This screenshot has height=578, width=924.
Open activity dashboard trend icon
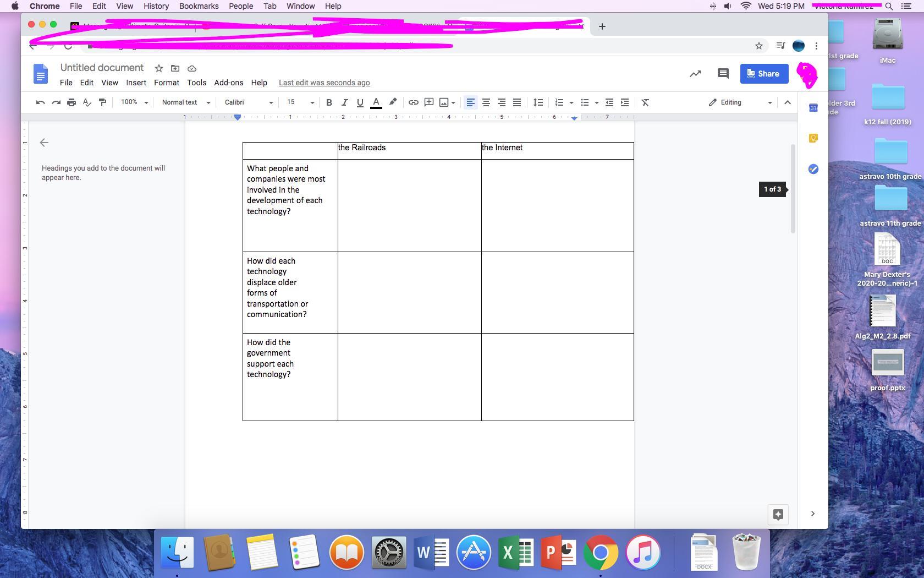[x=695, y=74]
